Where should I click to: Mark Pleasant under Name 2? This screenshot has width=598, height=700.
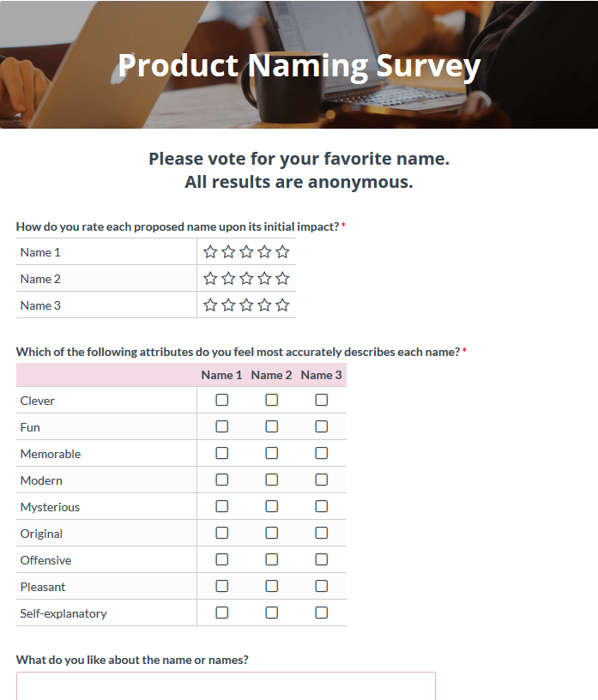[271, 586]
